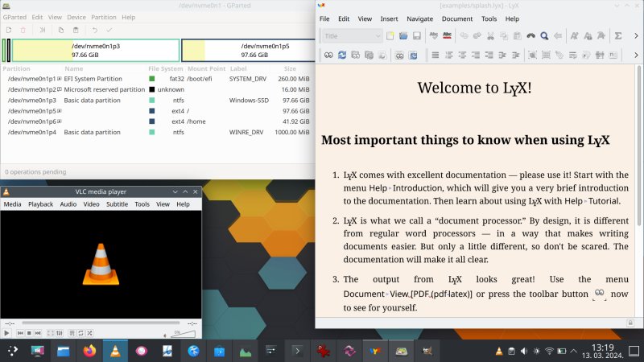Click VLC next media button
The width and height of the screenshot is (644, 362).
pyautogui.click(x=38, y=333)
